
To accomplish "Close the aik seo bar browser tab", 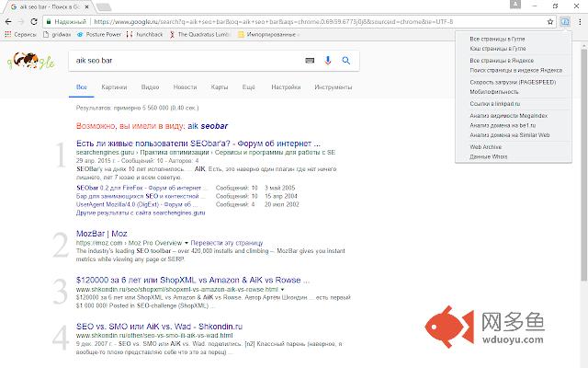I will 87,6.
